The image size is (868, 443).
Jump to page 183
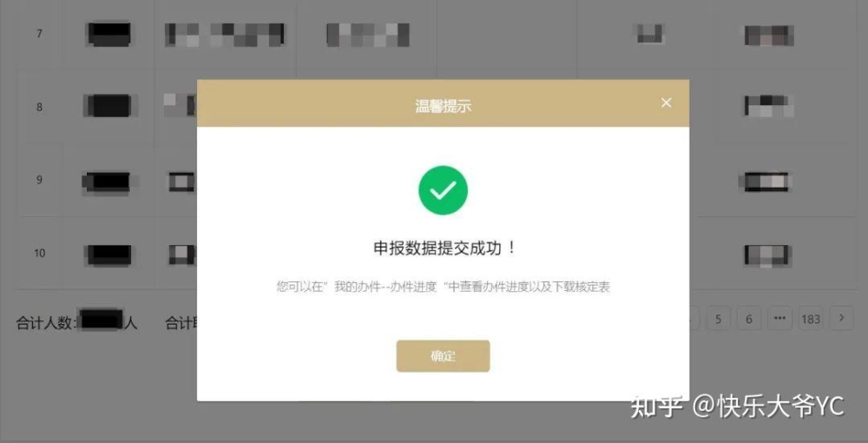pos(811,319)
